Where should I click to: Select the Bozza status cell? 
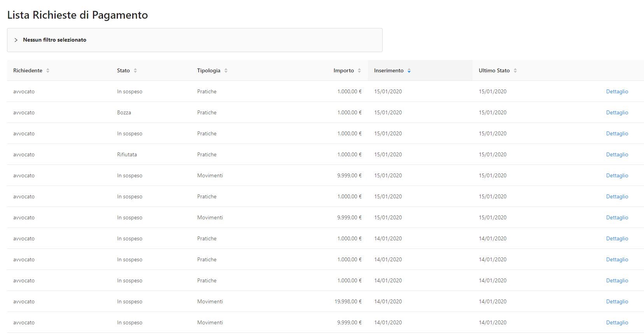[124, 112]
